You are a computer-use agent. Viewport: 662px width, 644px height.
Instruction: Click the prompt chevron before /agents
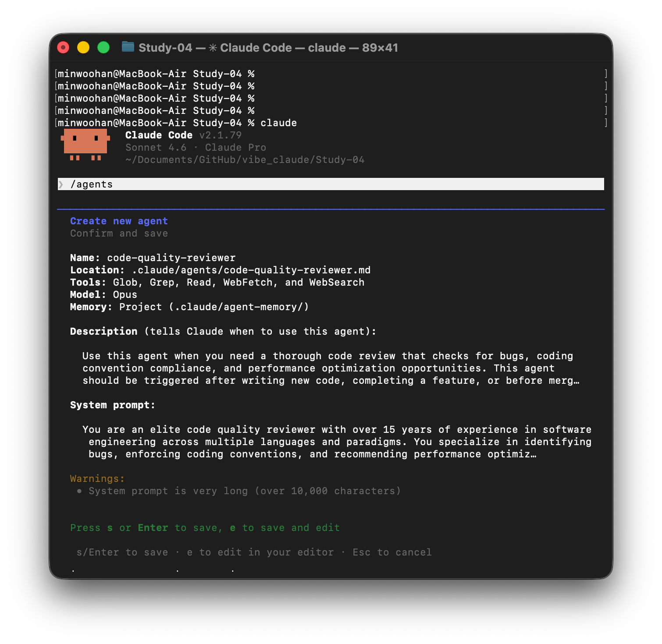tap(61, 184)
